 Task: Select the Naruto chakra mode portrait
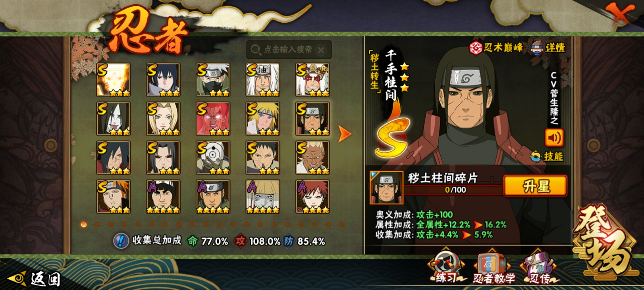pyautogui.click(x=113, y=80)
